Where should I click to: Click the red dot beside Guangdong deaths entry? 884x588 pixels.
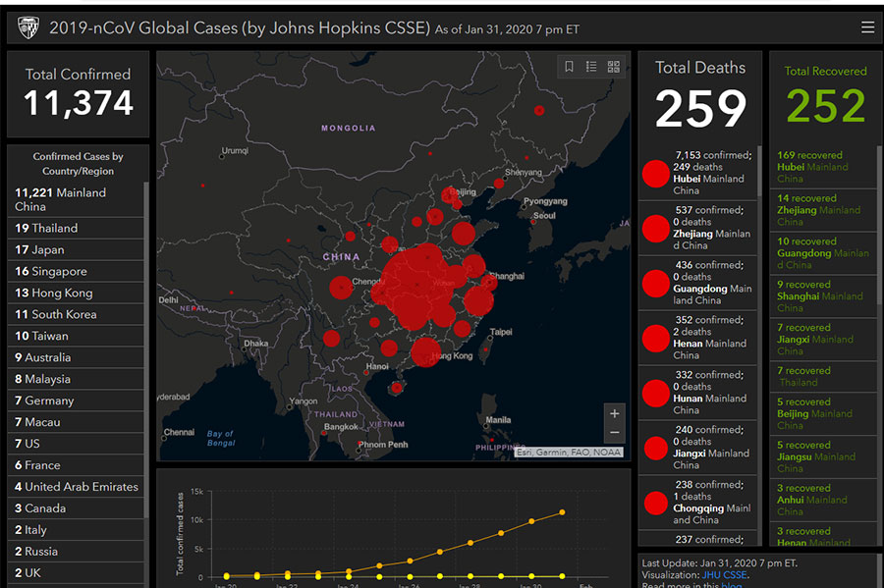tap(656, 284)
